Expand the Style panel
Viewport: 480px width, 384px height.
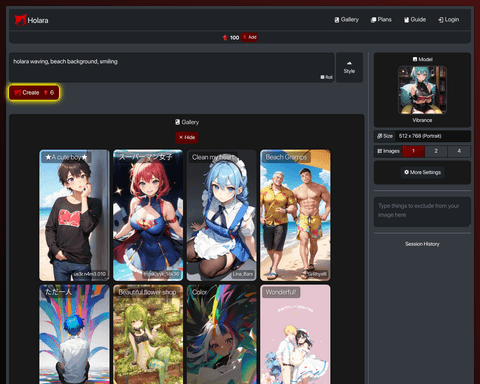click(349, 67)
